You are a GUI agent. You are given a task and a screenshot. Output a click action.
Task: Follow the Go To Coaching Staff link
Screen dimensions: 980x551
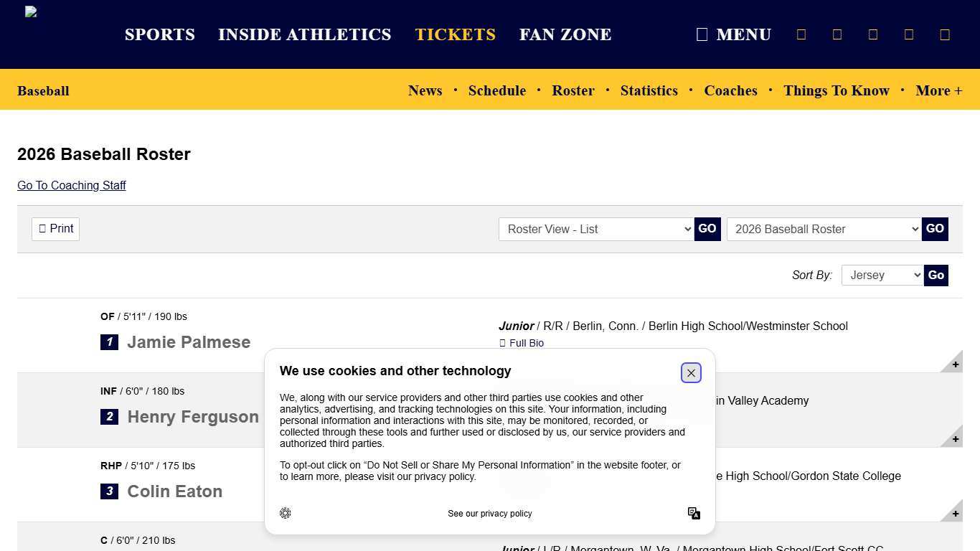72,185
